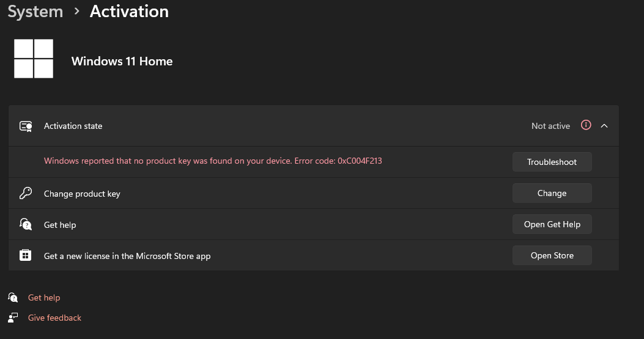
Task: Click the Activation breadcrumb title
Action: tap(129, 12)
